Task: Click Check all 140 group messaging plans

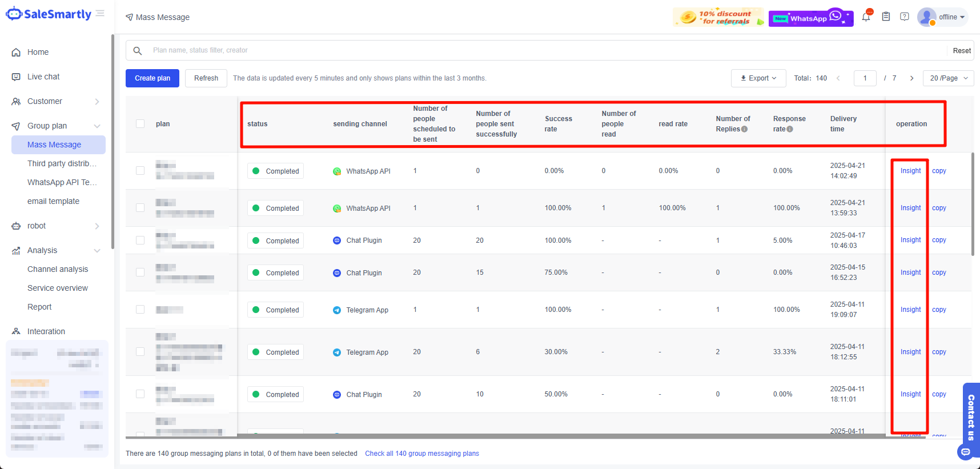Action: coord(421,454)
